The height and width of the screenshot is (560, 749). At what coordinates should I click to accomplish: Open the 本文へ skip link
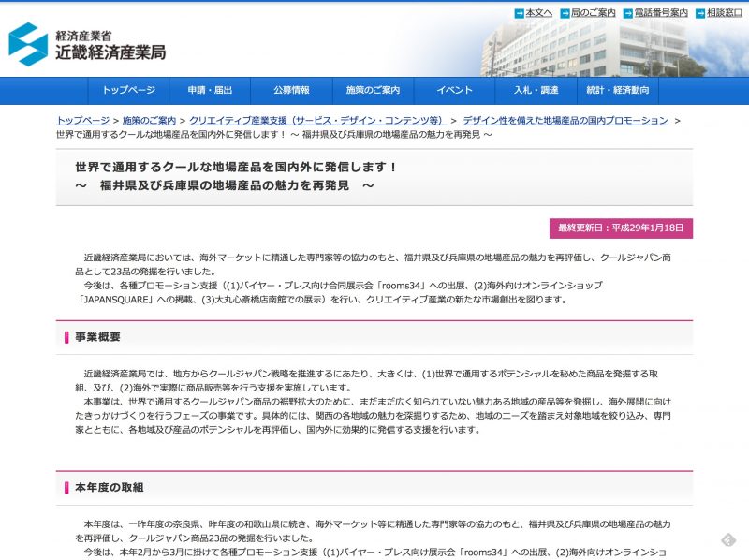pyautogui.click(x=539, y=13)
